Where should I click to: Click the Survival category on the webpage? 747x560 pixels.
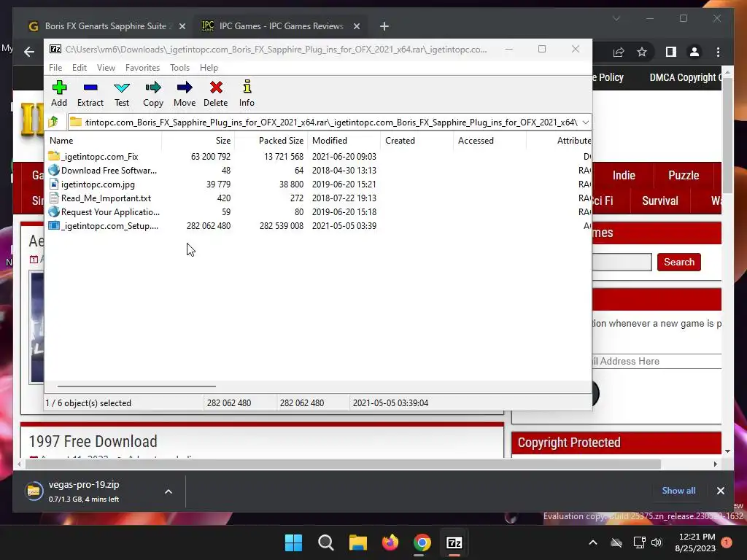click(x=659, y=201)
